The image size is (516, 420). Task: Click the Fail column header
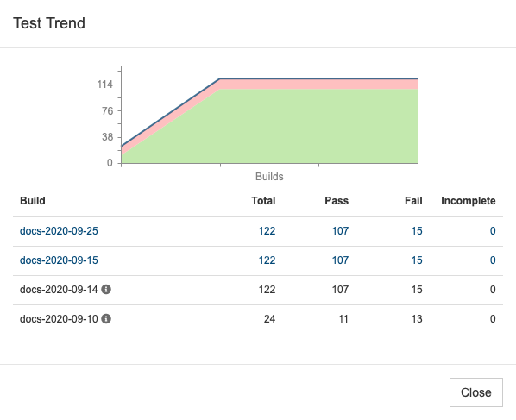[x=413, y=201]
